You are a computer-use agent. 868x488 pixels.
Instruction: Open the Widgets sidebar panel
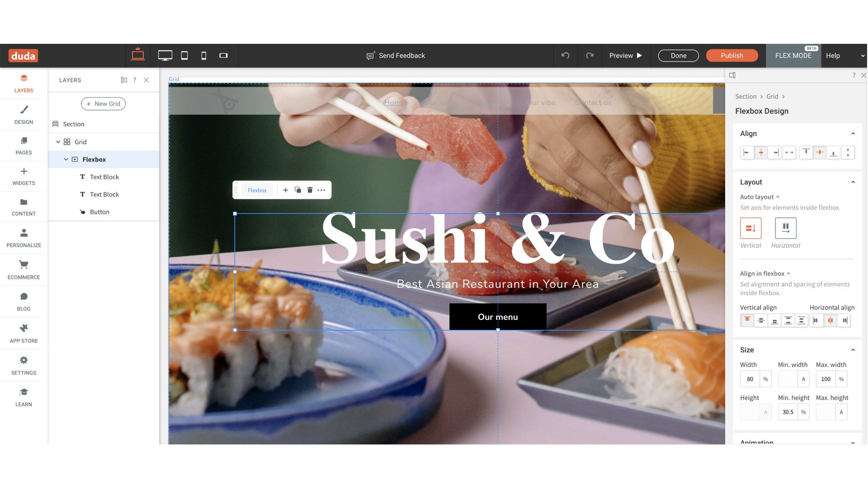(24, 176)
